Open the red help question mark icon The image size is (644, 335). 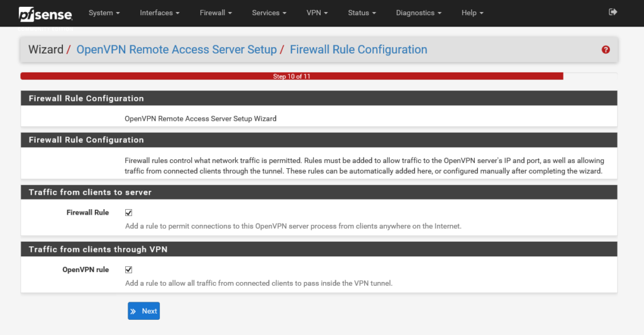point(606,50)
